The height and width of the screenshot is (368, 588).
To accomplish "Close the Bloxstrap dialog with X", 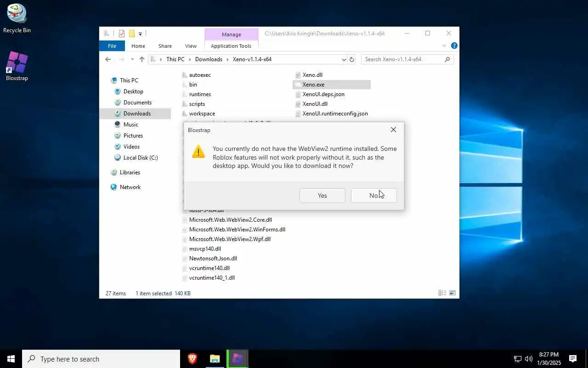I will tap(393, 130).
